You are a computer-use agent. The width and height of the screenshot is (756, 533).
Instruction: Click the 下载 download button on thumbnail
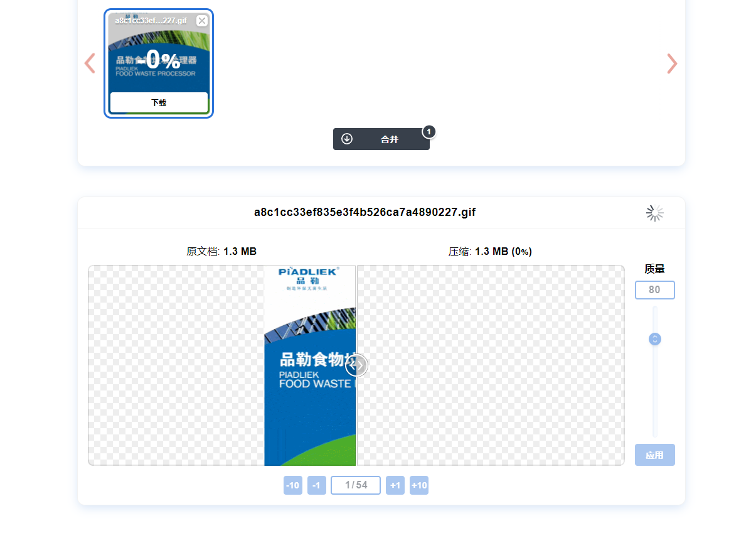point(159,102)
